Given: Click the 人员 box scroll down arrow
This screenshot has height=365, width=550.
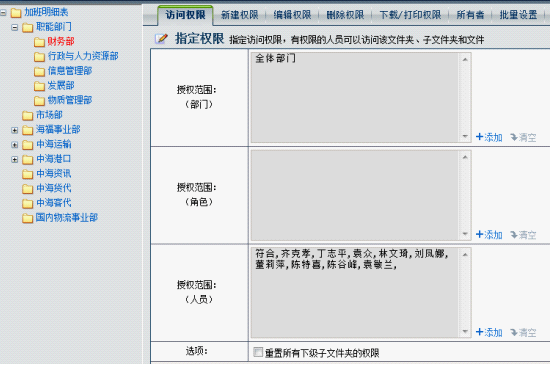Looking at the screenshot, I should click(x=465, y=331).
